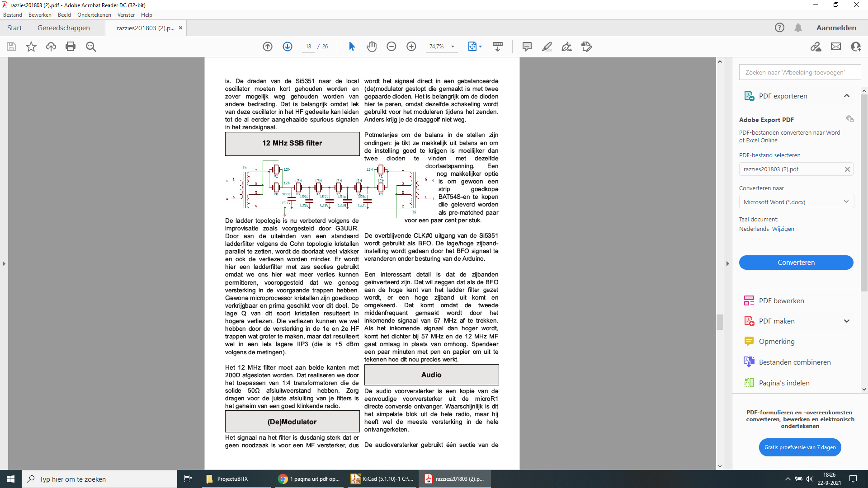Send the file by email
Screen dimensions: 868x488
836,47
